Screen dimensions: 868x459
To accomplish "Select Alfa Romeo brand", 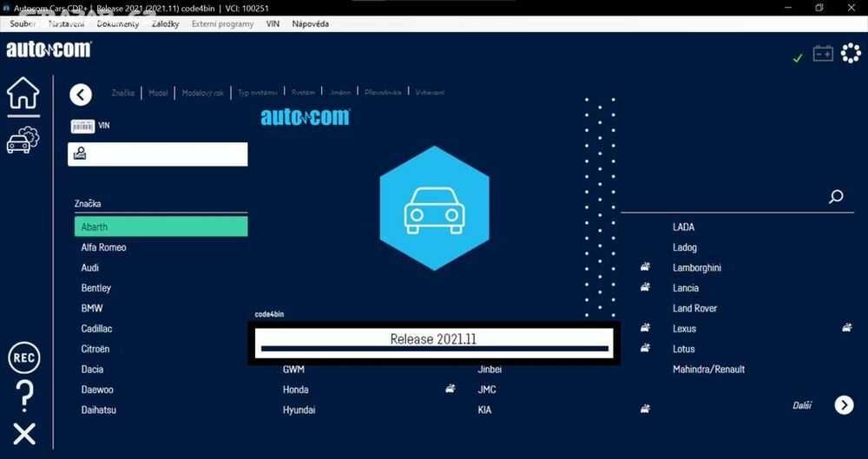I will point(103,247).
